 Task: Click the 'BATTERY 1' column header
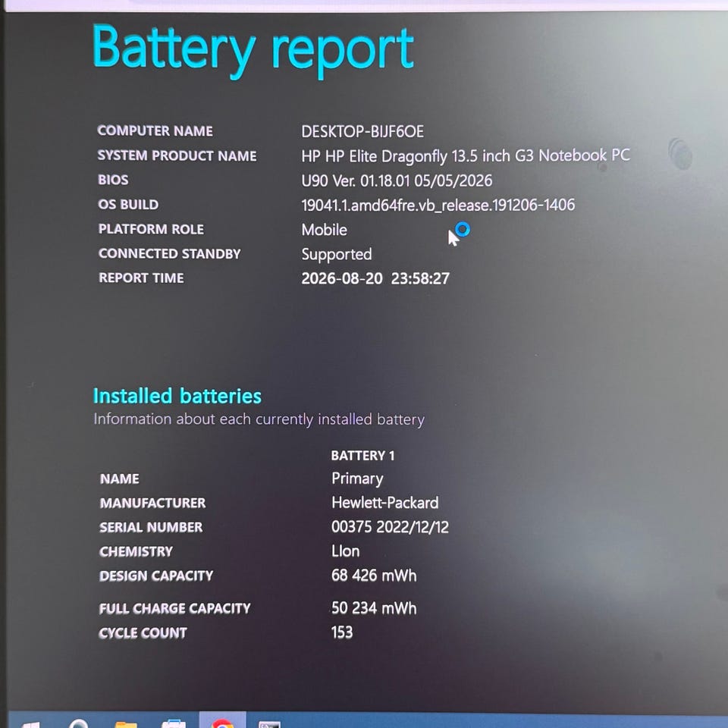[x=362, y=456]
